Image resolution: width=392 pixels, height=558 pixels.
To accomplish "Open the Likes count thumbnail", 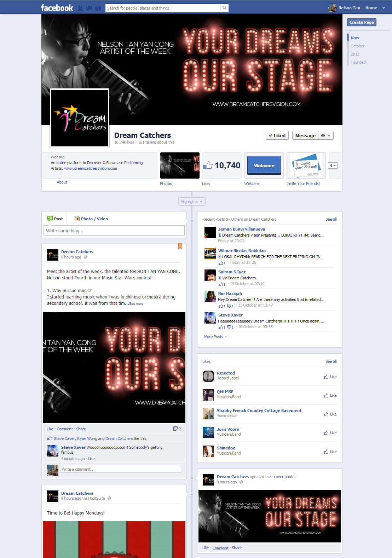I will pyautogui.click(x=222, y=165).
